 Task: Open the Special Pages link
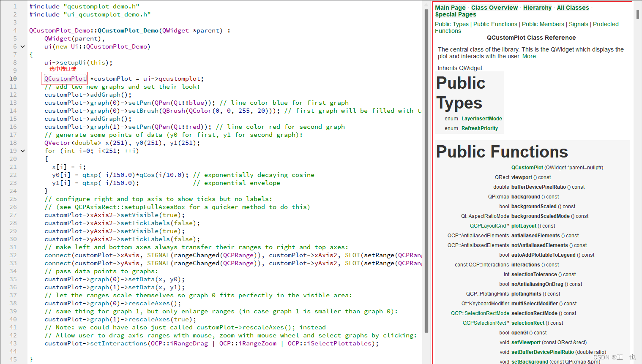click(x=456, y=14)
